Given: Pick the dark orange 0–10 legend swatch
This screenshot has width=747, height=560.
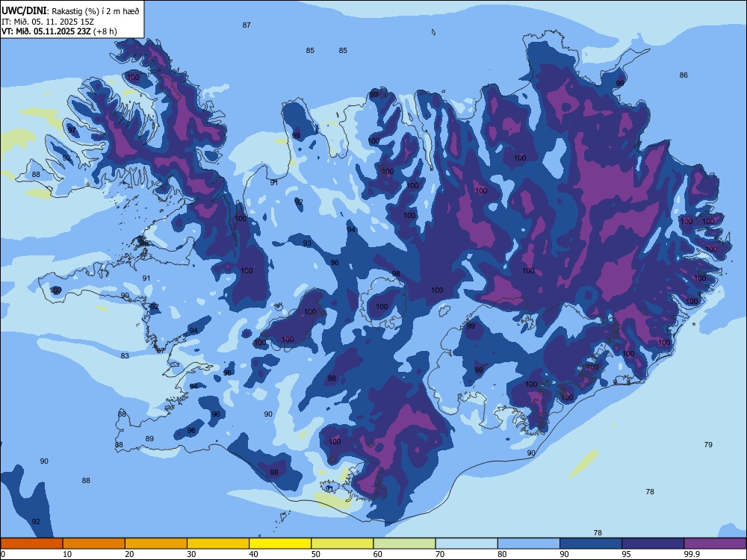Looking at the screenshot, I should (x=31, y=544).
